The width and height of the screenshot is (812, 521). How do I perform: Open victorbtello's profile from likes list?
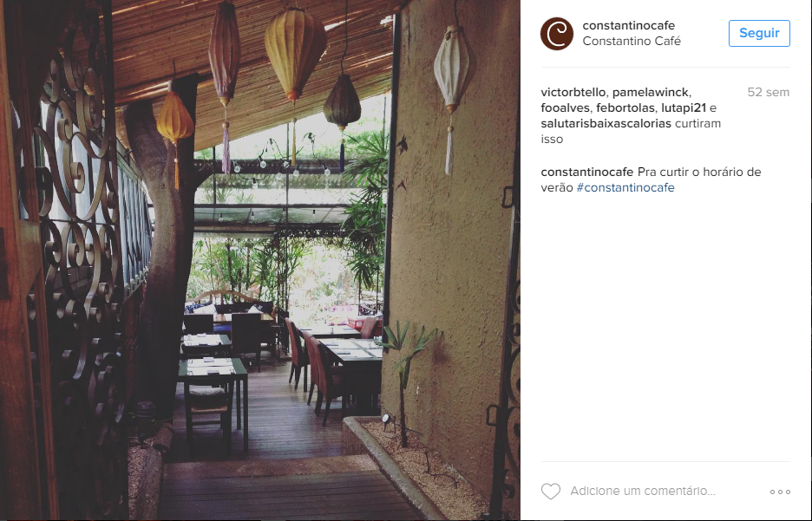pyautogui.click(x=573, y=93)
